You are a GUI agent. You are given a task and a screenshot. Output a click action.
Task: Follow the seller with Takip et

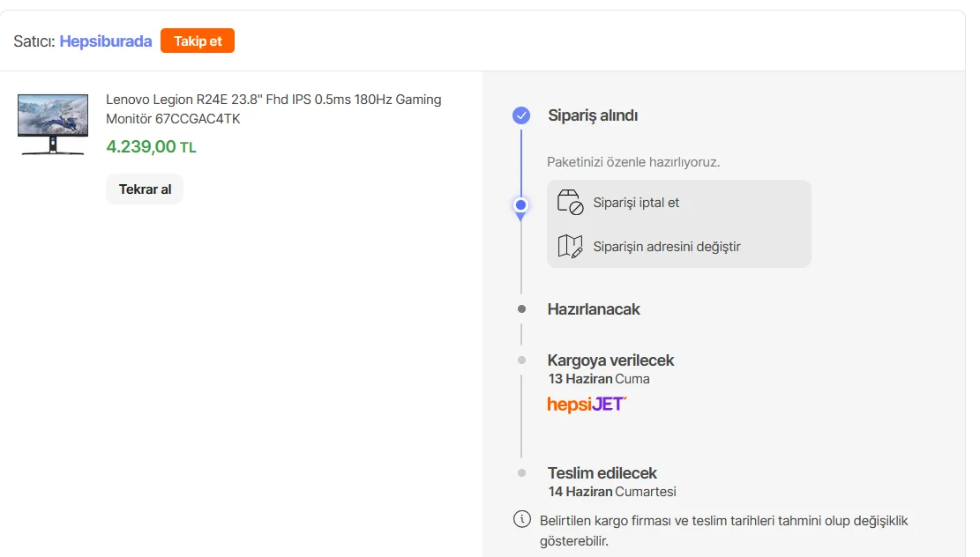[198, 41]
